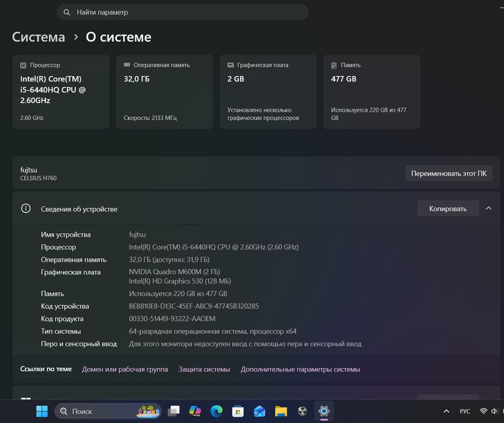504x423 pixels.
Task: Click the Процессор i5-6440HQ card
Action: click(x=61, y=92)
